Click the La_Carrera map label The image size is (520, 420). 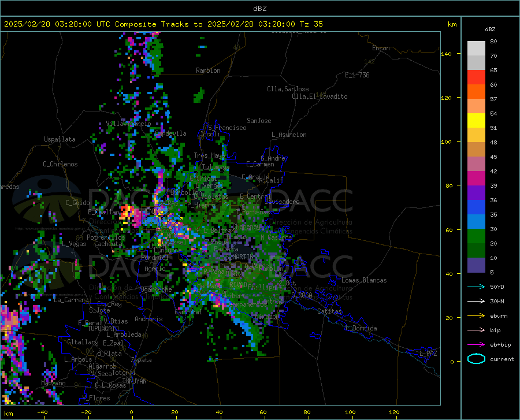71,300
